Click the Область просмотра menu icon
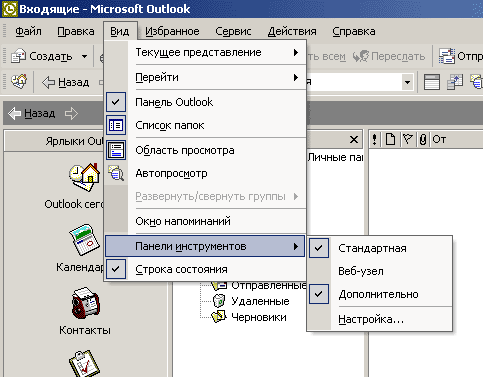This screenshot has height=377, width=483. 116,150
